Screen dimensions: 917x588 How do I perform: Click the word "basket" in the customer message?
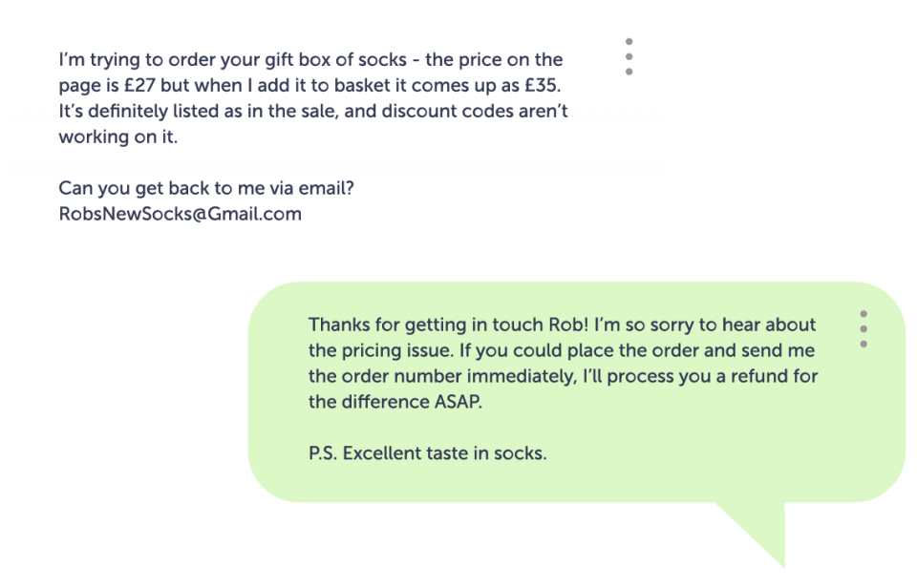click(356, 86)
